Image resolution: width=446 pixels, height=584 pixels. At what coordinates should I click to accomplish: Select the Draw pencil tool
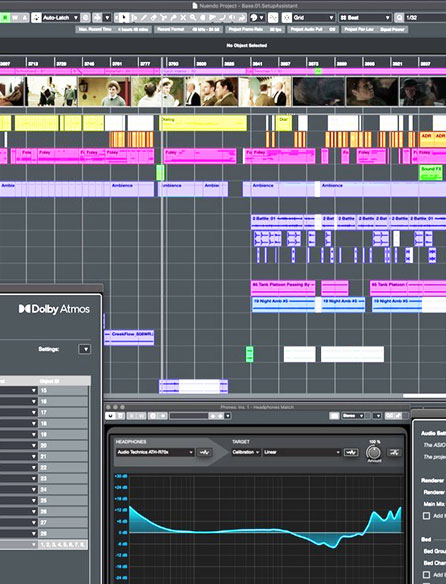click(143, 18)
